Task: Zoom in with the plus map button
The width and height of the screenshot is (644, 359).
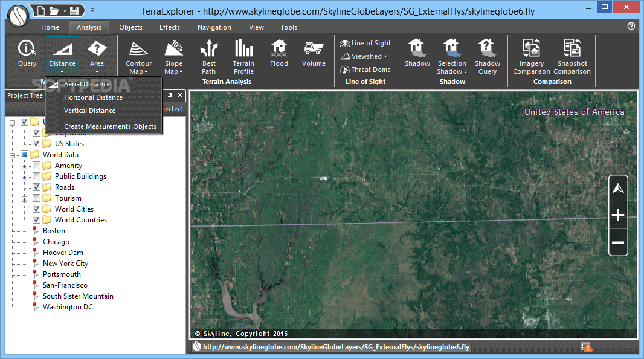Action: click(618, 215)
